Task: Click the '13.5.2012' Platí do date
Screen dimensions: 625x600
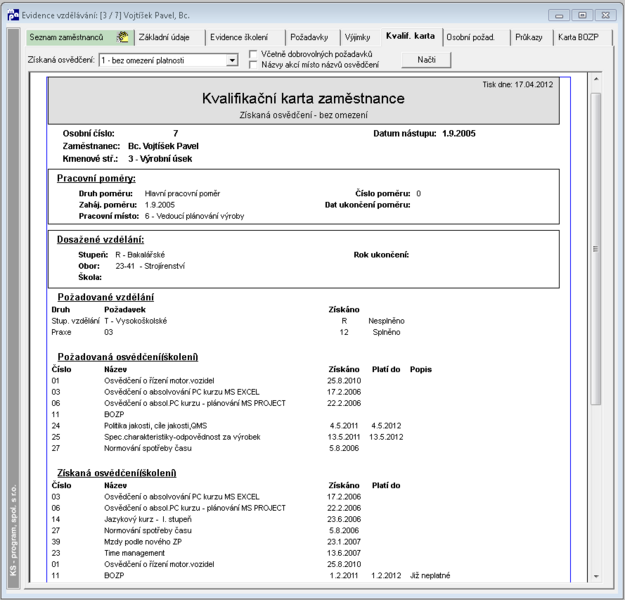Action: coord(386,437)
